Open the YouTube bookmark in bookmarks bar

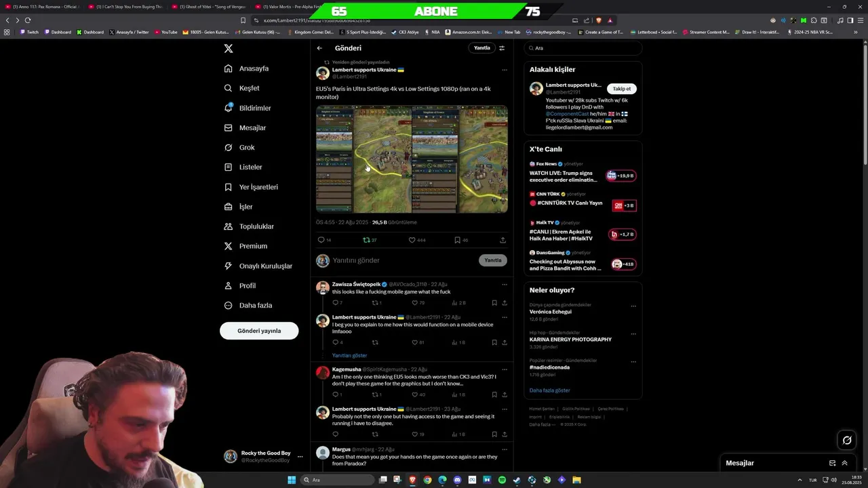[165, 32]
